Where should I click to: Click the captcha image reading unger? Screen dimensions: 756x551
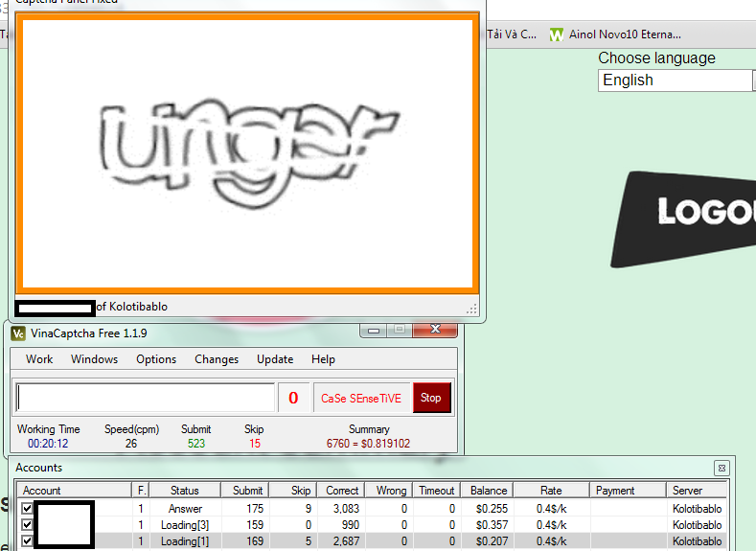(249, 152)
